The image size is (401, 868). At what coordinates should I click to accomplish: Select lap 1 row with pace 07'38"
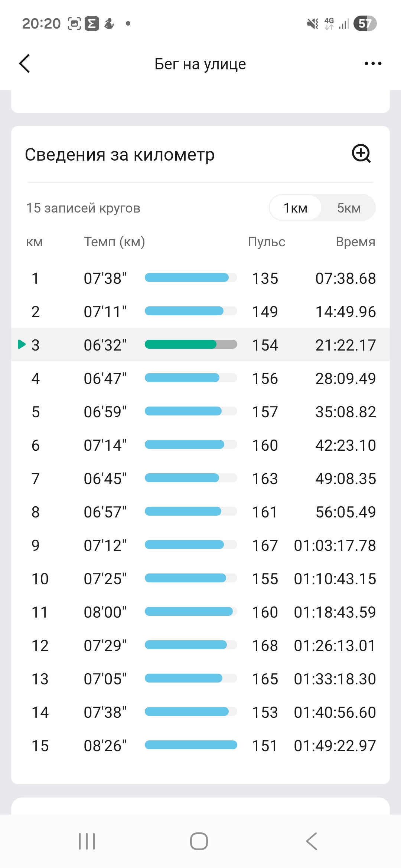tap(200, 278)
